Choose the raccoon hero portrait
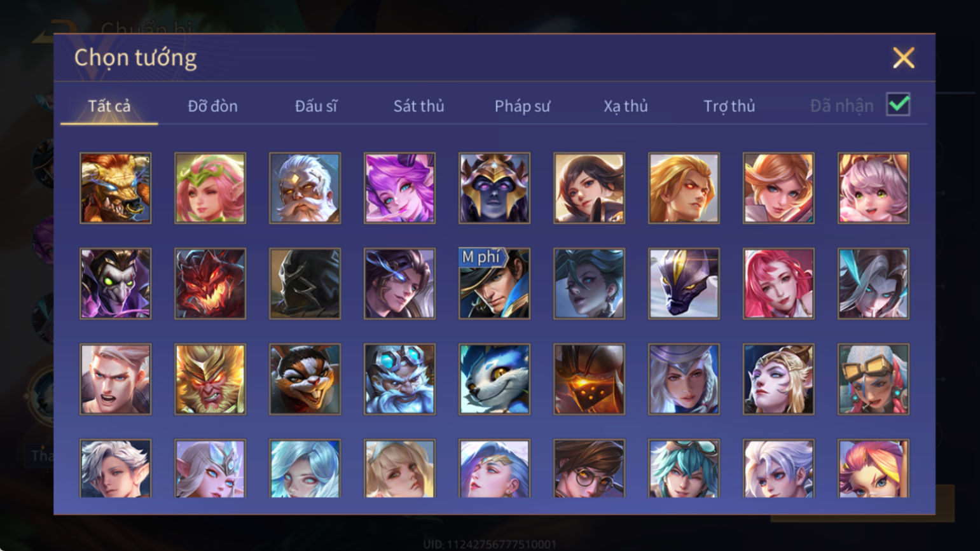The width and height of the screenshot is (980, 551). (x=305, y=379)
